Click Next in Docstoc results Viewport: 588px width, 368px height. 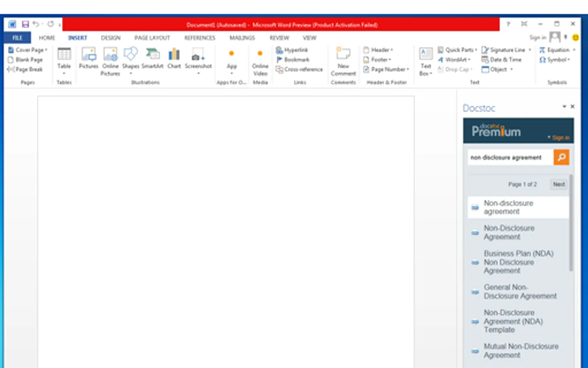[x=559, y=184]
